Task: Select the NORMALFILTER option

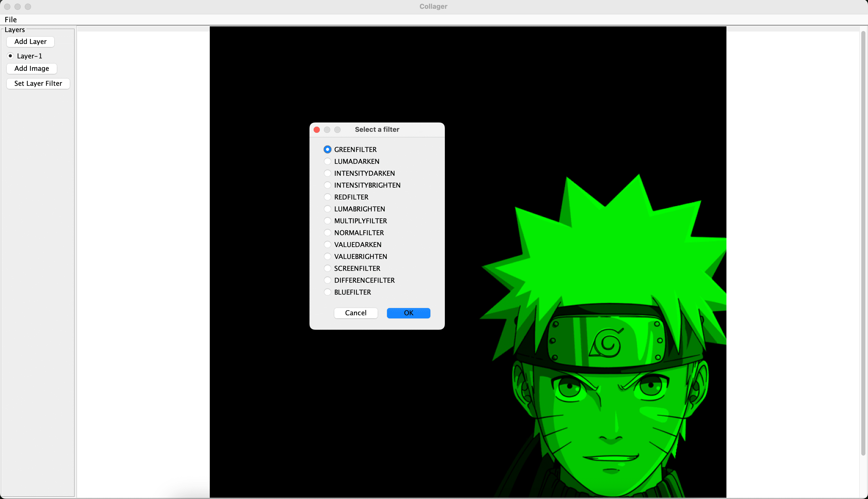Action: pos(328,233)
